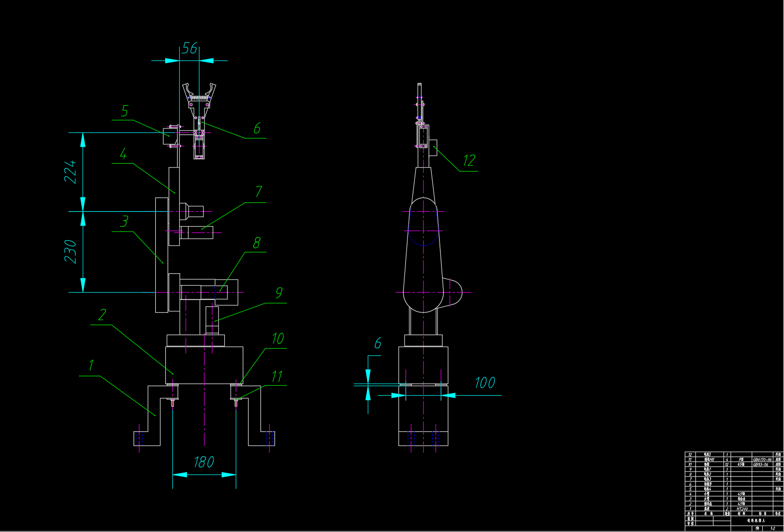Select part callout number 1
The width and height of the screenshot is (784, 532).
tap(91, 365)
